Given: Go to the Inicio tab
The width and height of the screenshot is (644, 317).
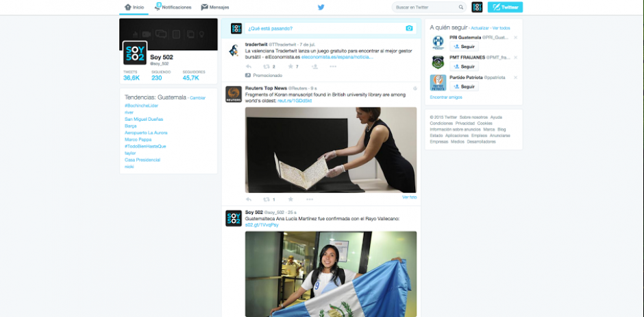Looking at the screenshot, I should [134, 7].
